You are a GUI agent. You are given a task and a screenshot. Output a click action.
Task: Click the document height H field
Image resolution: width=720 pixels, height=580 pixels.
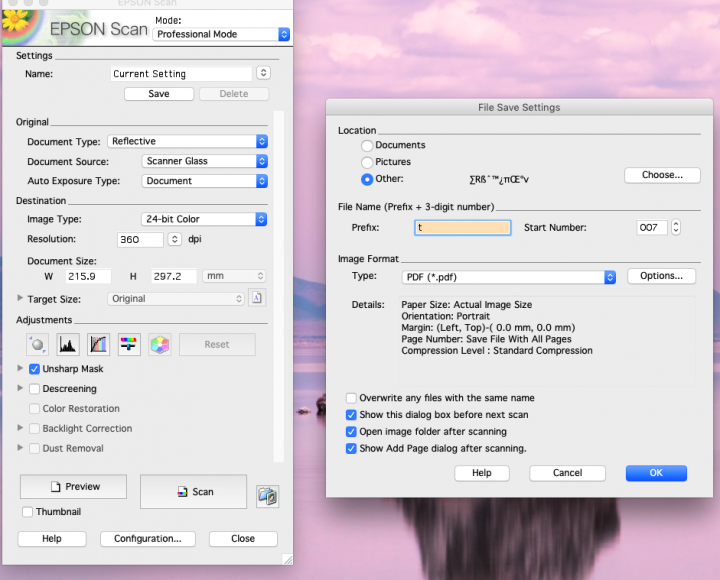[x=174, y=276]
